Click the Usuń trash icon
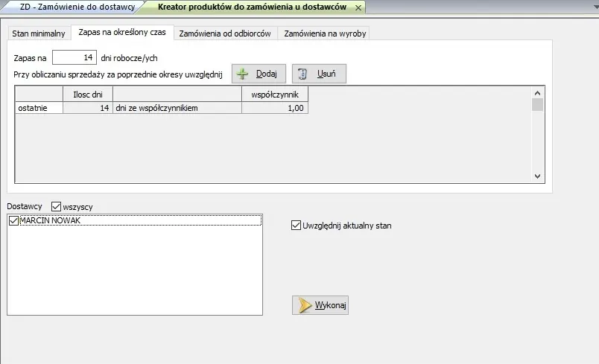 pyautogui.click(x=302, y=74)
